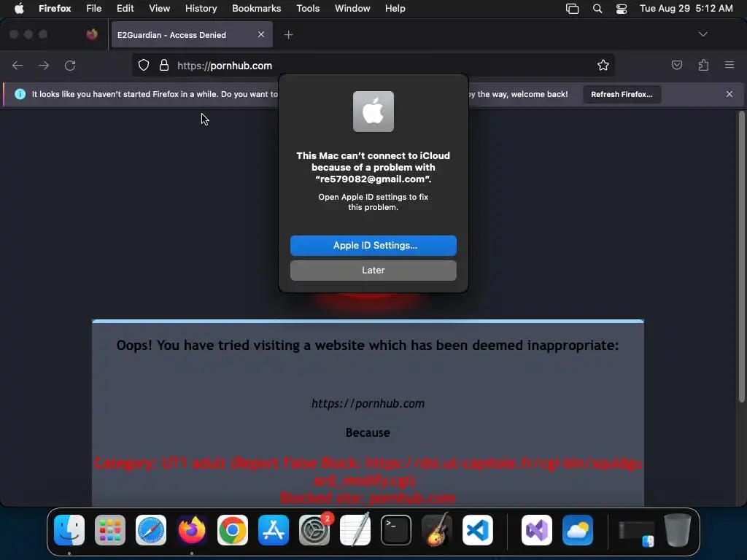The height and width of the screenshot is (560, 747).
Task: Click the 'Oops! You have tried visiting' heading
Action: click(x=368, y=345)
